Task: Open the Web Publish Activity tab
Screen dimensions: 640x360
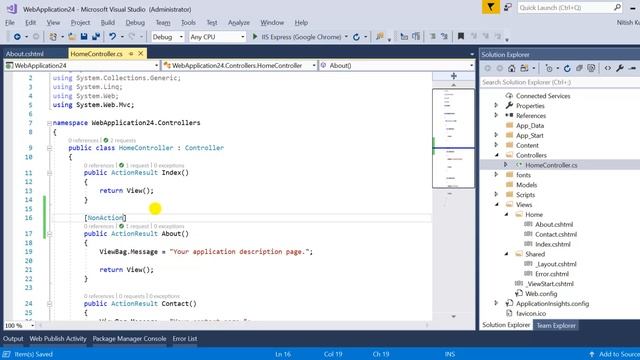Action: tap(58, 338)
